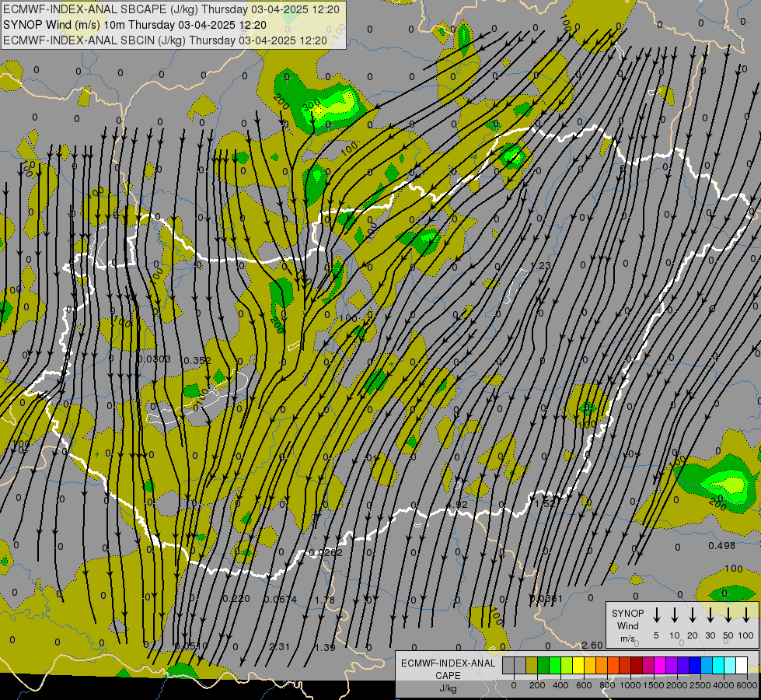
Task: Click the SBCAPE title line in header
Action: pyautogui.click(x=171, y=9)
